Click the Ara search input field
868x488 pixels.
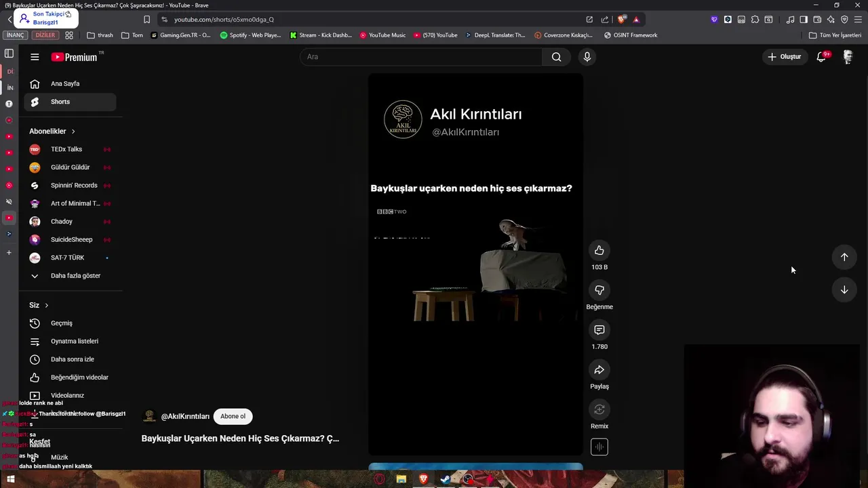coord(420,57)
